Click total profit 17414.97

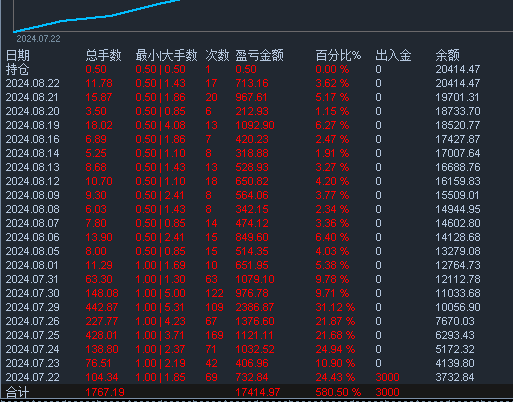(258, 392)
